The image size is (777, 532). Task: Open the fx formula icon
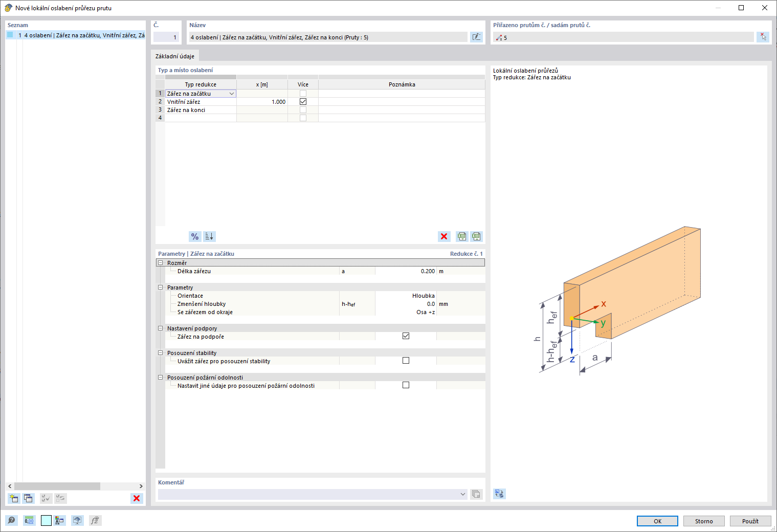pyautogui.click(x=95, y=521)
